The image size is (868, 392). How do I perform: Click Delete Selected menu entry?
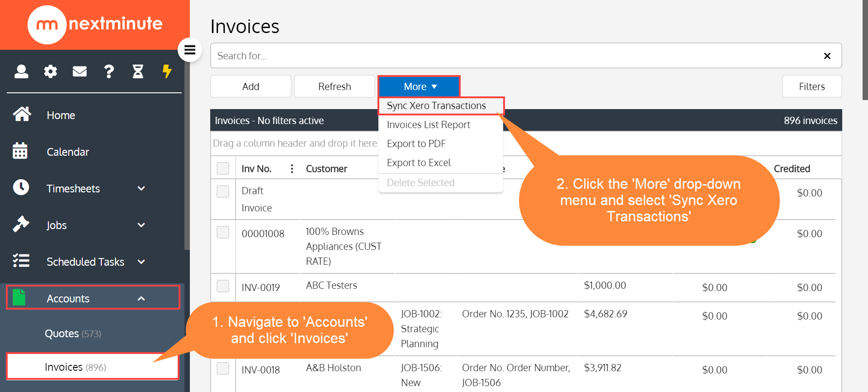pyautogui.click(x=420, y=182)
